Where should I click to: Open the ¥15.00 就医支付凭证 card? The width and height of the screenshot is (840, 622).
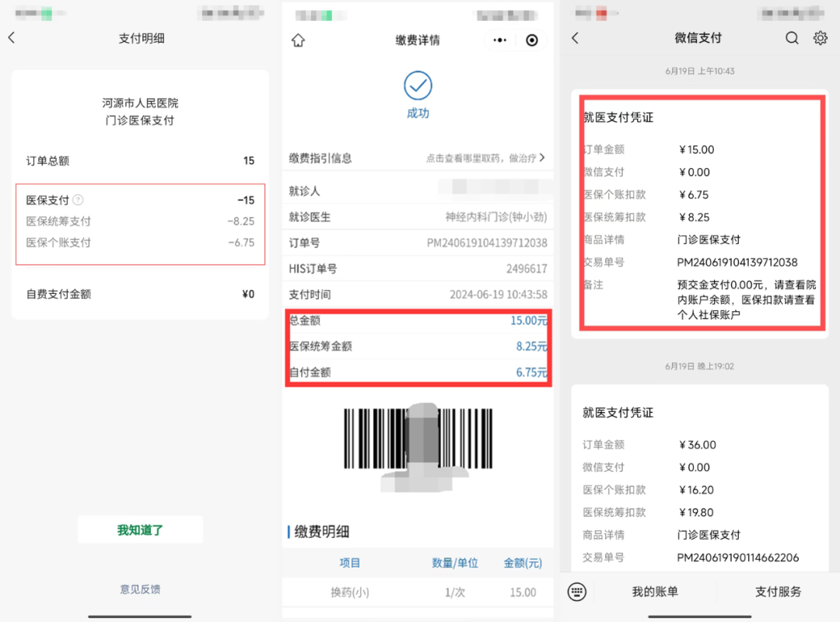tap(700, 213)
